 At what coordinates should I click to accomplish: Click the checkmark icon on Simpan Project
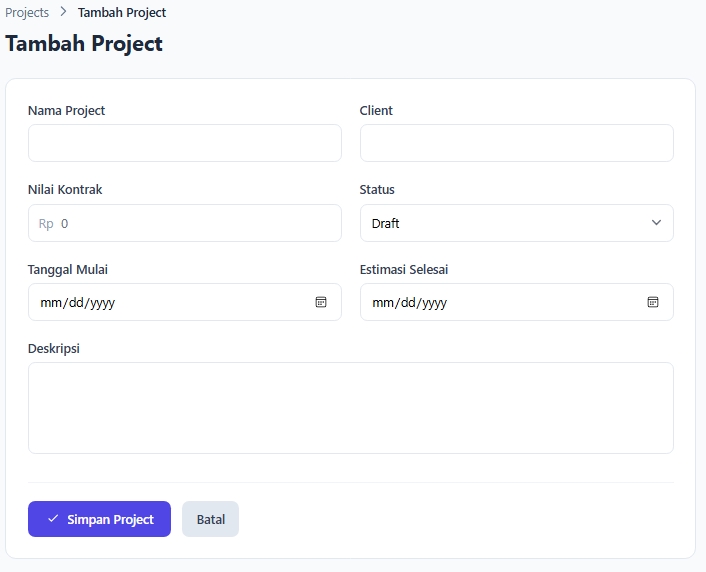point(53,518)
